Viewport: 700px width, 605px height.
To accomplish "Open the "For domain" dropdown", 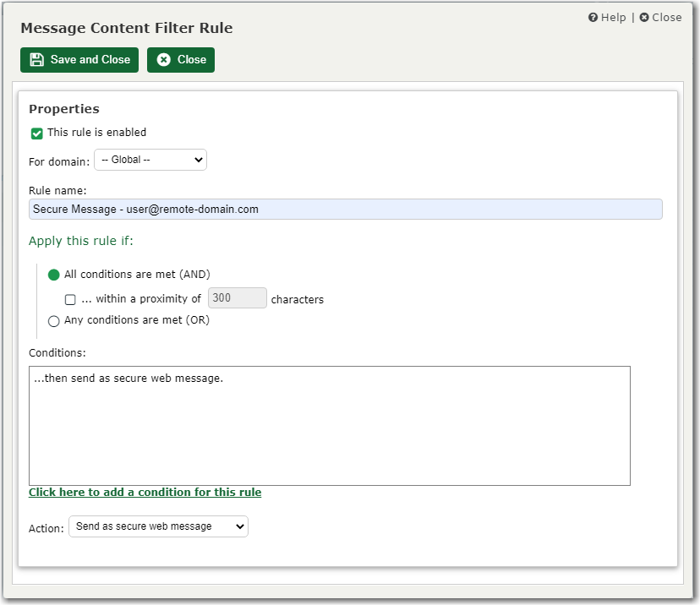I will [x=150, y=160].
